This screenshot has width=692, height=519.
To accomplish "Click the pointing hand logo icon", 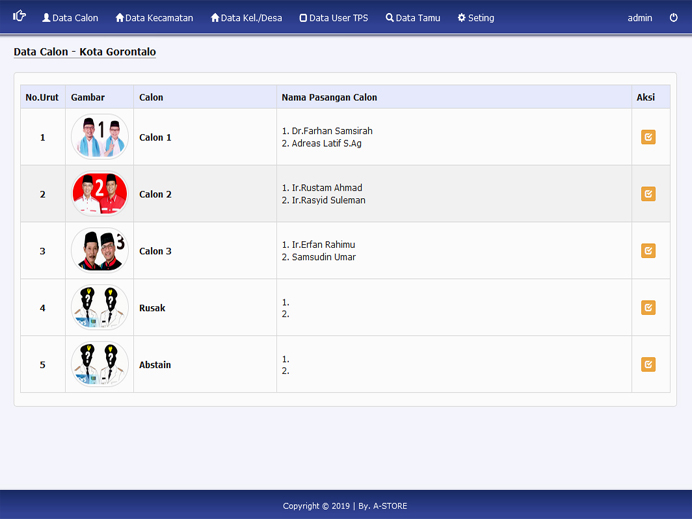I will (19, 17).
